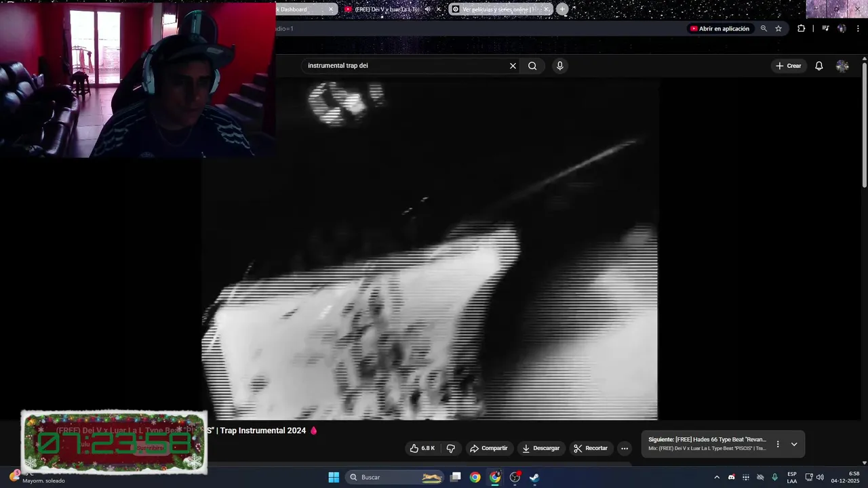Screen dimensions: 868x488
Task: Open Task View on the taskbar
Action: click(x=456, y=477)
